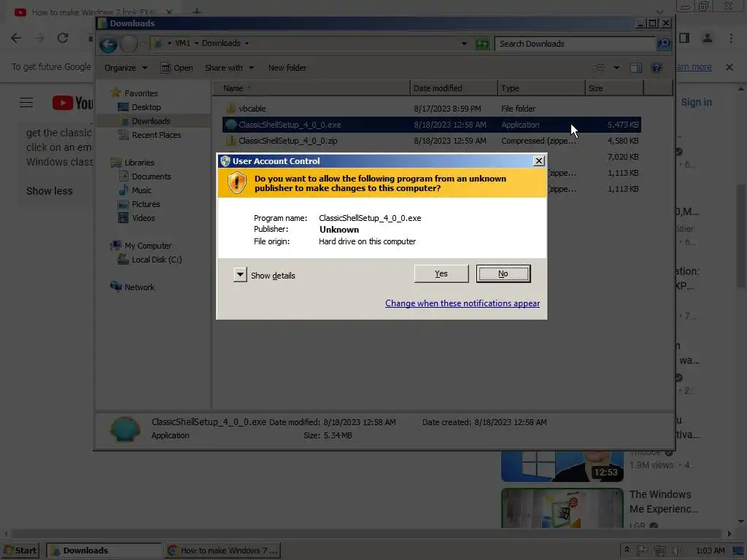
Task: Click New folder in the toolbar
Action: click(x=287, y=68)
